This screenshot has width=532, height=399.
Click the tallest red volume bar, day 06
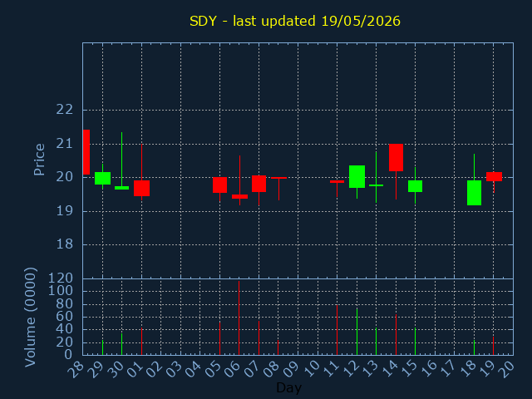pyautogui.click(x=239, y=318)
